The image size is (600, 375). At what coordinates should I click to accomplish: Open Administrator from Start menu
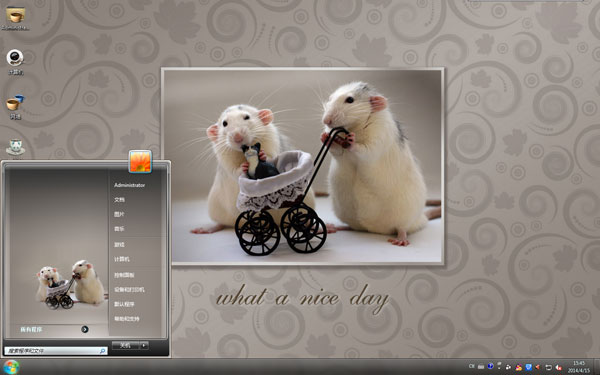pos(129,185)
